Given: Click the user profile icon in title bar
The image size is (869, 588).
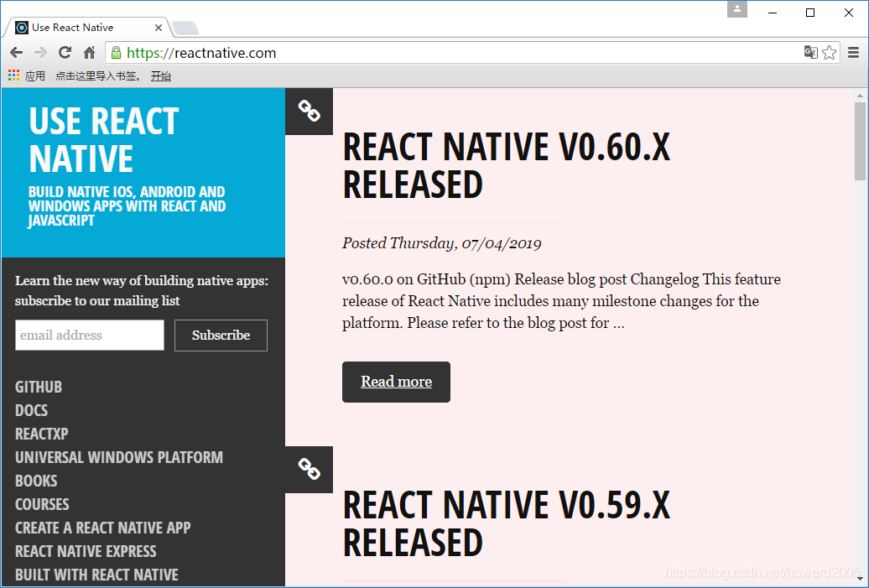Looking at the screenshot, I should point(737,9).
